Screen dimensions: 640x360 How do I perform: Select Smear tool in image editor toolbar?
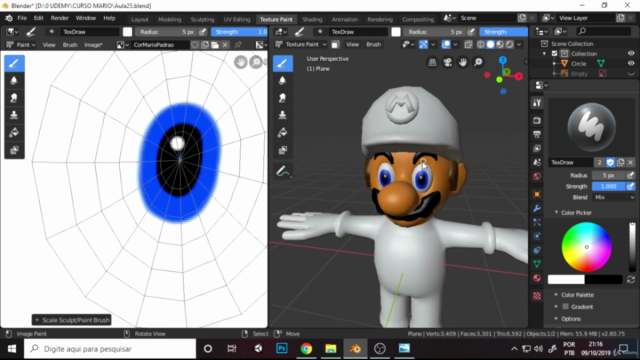point(14,98)
